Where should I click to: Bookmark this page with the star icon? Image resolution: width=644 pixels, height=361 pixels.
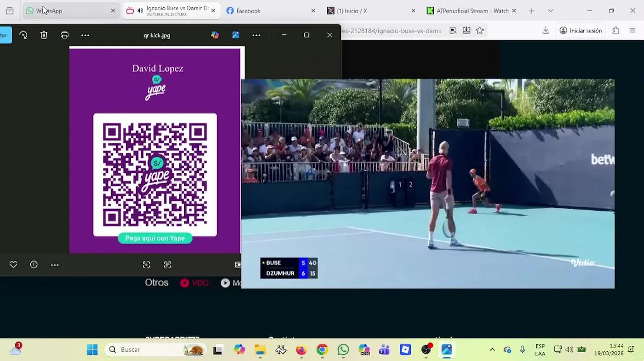tap(480, 31)
